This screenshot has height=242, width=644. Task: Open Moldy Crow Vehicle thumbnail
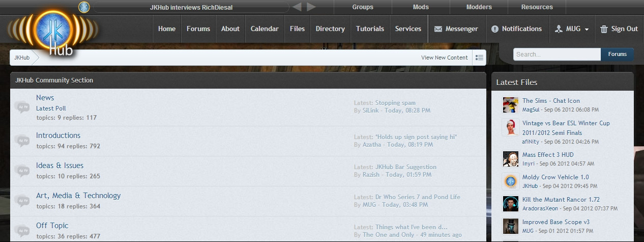[x=511, y=181]
